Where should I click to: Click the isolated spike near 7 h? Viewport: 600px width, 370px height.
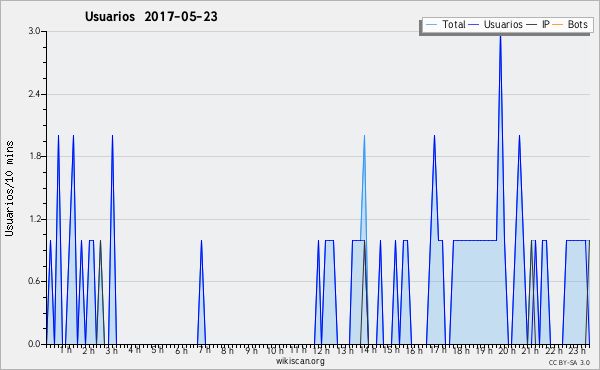tap(201, 241)
